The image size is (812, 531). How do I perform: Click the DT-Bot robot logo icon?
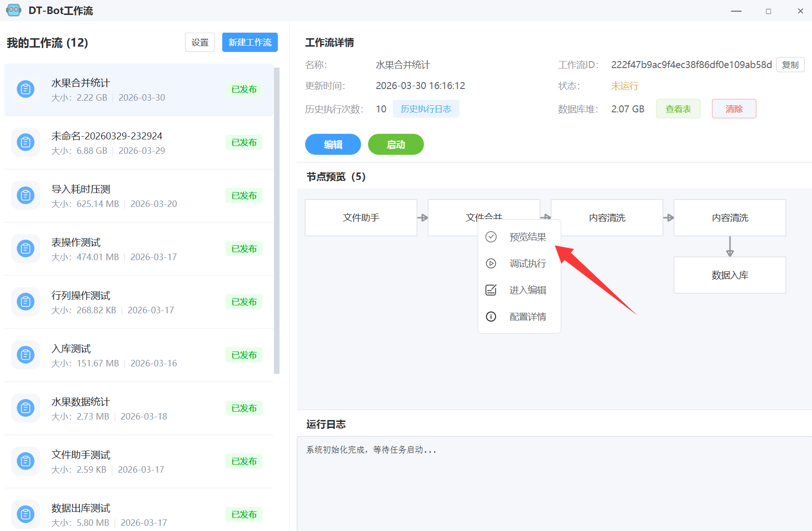tap(14, 10)
